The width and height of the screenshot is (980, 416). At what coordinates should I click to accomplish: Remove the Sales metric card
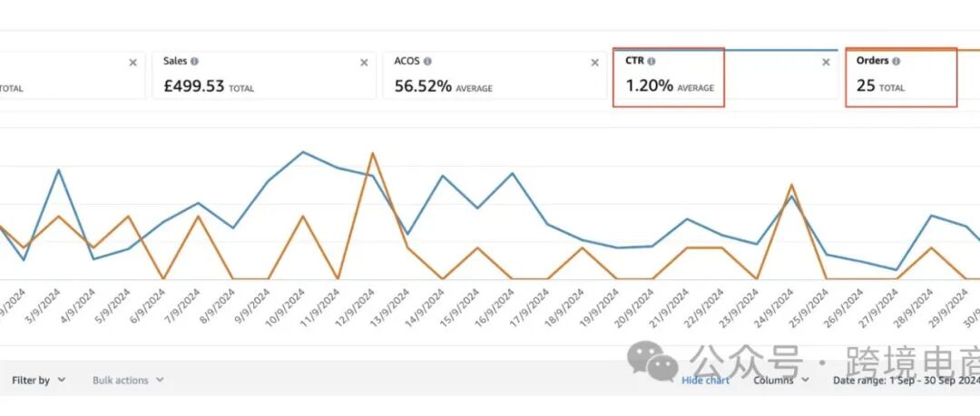[x=364, y=63]
